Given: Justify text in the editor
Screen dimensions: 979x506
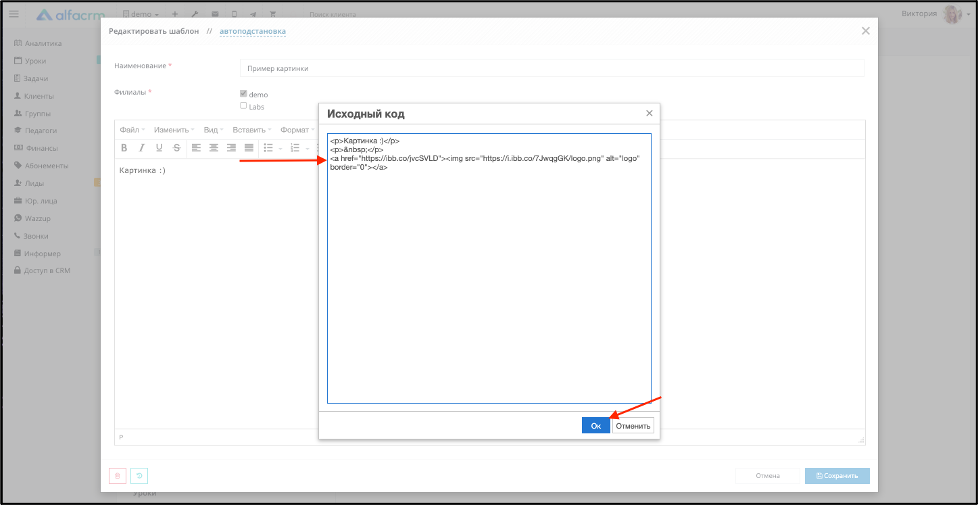Looking at the screenshot, I should (x=249, y=148).
